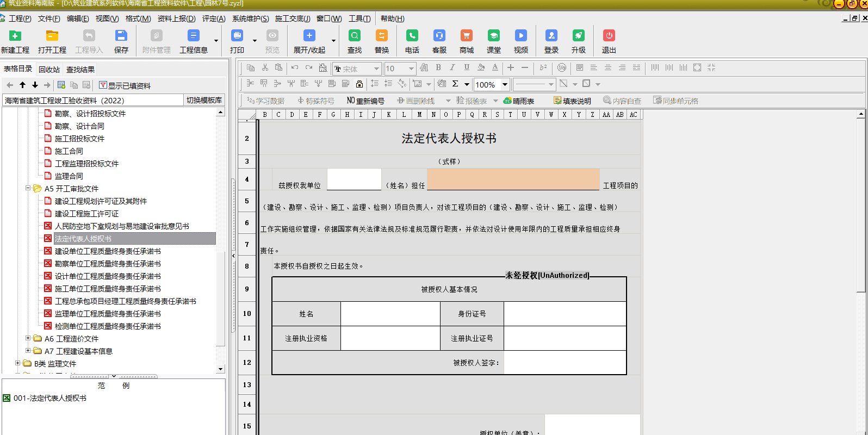Toggle bold formatting button
This screenshot has height=435, width=868.
(438, 67)
